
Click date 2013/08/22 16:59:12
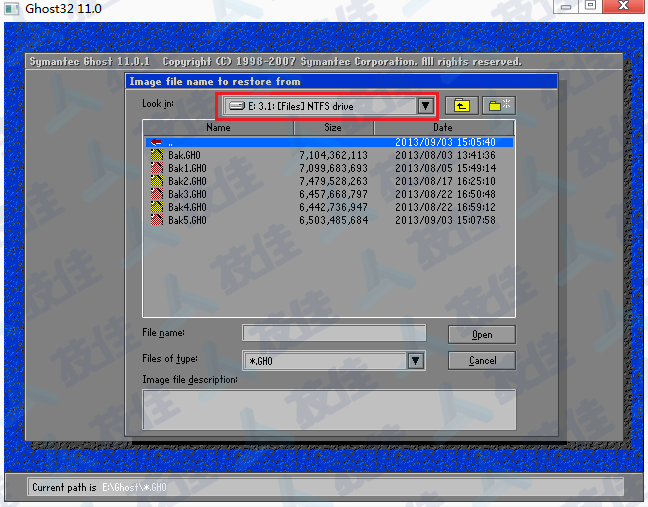click(x=445, y=207)
